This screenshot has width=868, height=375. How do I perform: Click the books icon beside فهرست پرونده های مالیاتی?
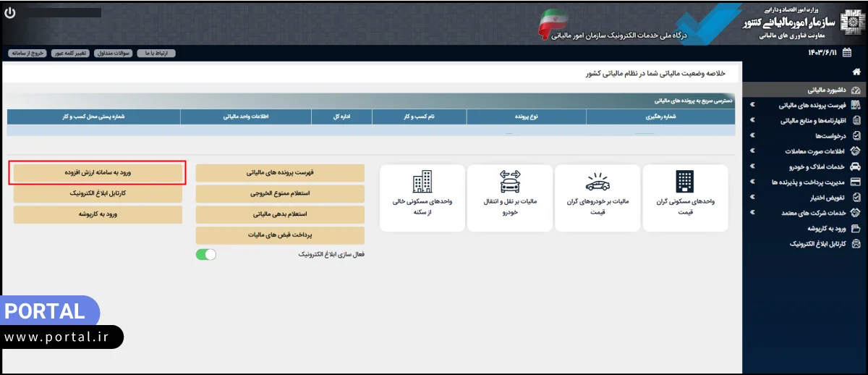856,106
